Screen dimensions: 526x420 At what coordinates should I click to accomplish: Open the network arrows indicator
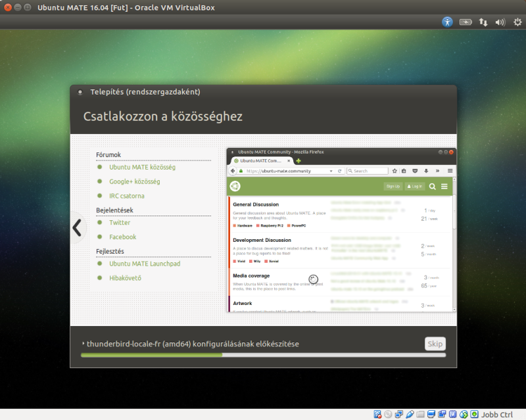483,22
